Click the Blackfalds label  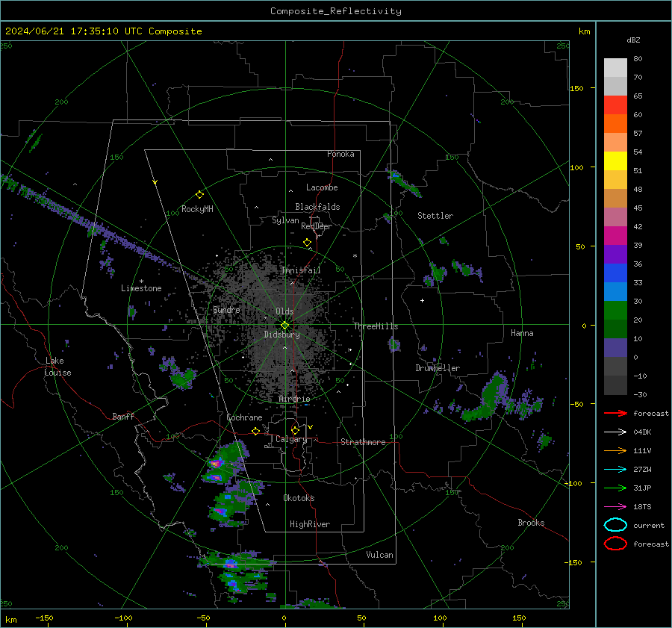[x=317, y=207]
